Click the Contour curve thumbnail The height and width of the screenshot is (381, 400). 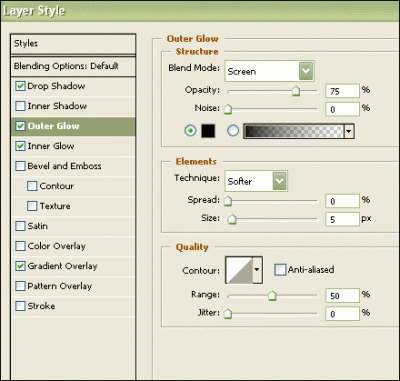click(239, 270)
